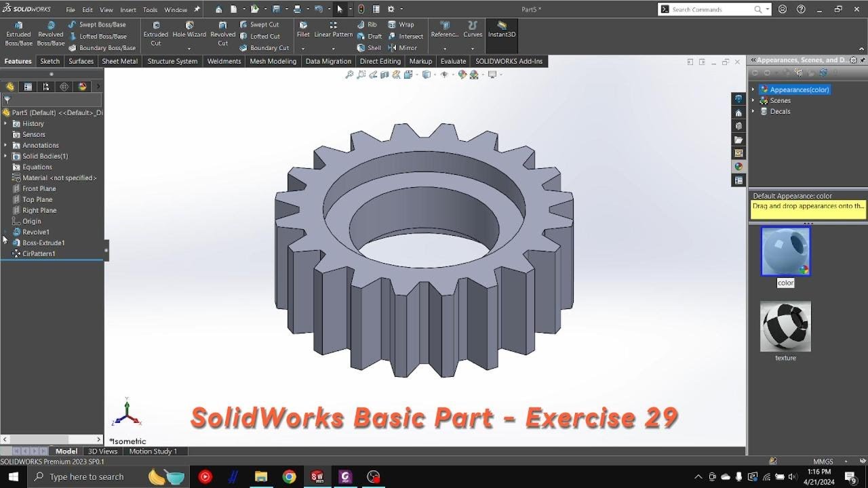Pick the Mirror tool
The width and height of the screenshot is (868, 488).
coord(402,48)
